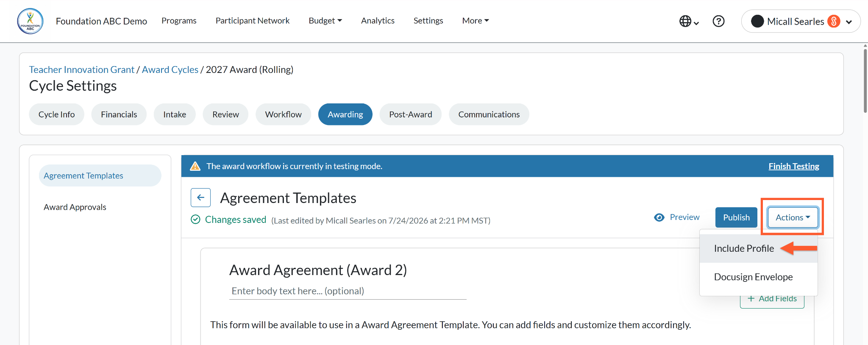Click Foundation ABC Demo title
Image resolution: width=868 pixels, height=345 pixels.
pos(101,21)
